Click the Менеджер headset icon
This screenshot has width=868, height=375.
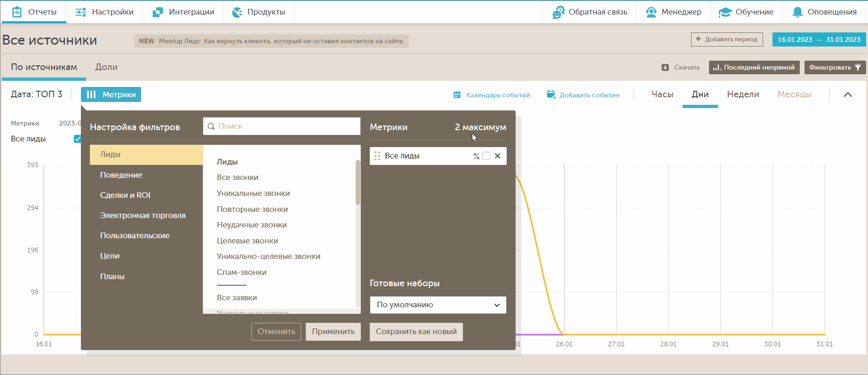click(x=651, y=12)
